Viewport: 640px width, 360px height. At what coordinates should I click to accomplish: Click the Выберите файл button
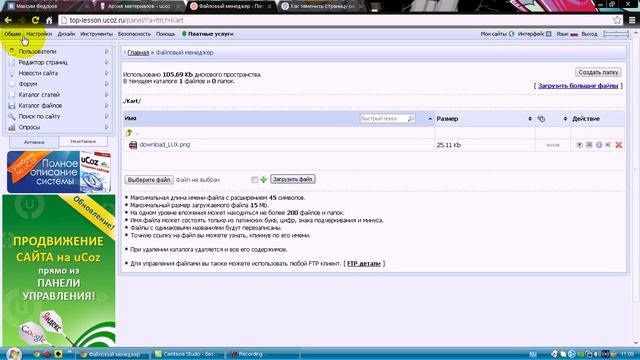(x=149, y=180)
